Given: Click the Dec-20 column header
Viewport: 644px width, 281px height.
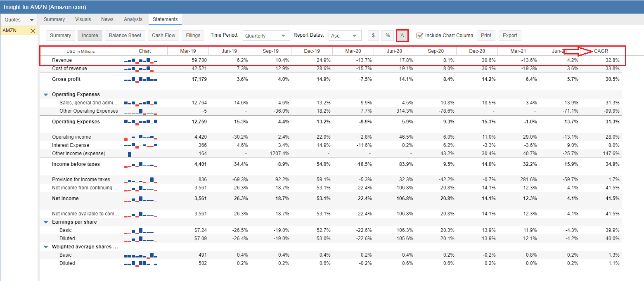Looking at the screenshot, I should pyautogui.click(x=477, y=51).
